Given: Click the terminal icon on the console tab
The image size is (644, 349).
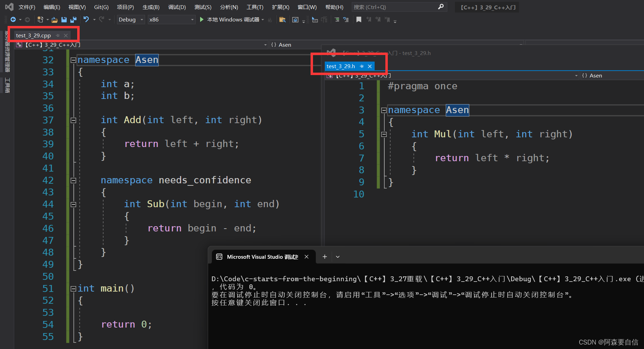Looking at the screenshot, I should tap(219, 257).
